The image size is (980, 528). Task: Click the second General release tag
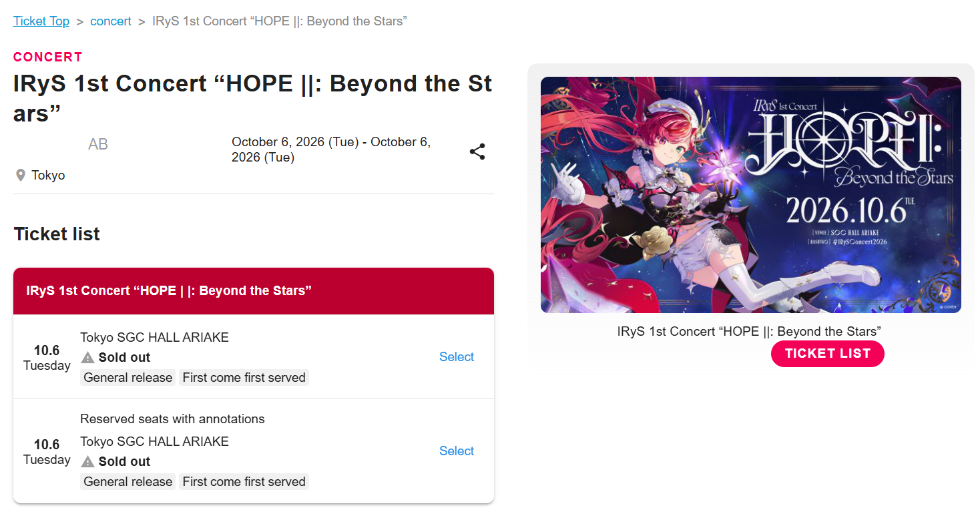[128, 482]
